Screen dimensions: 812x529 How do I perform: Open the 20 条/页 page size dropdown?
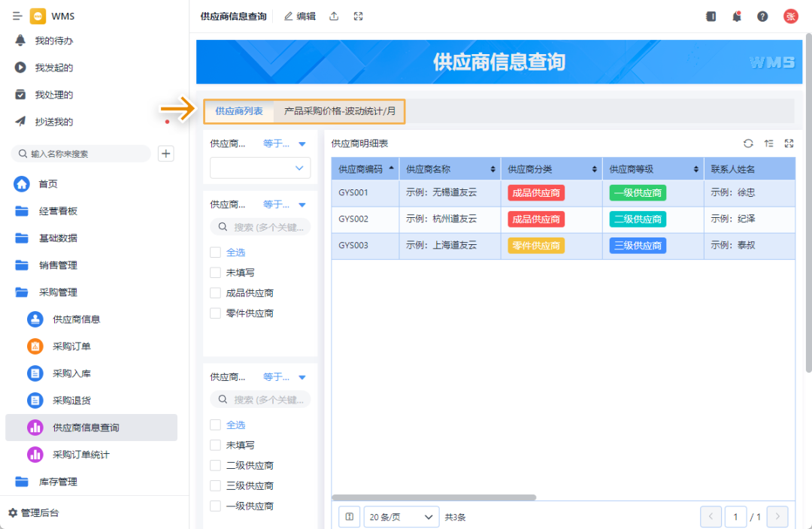(x=401, y=516)
